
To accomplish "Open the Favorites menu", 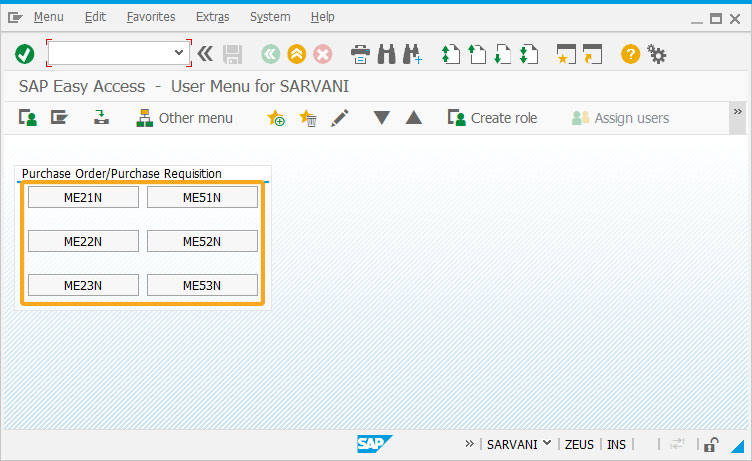I will pos(151,17).
